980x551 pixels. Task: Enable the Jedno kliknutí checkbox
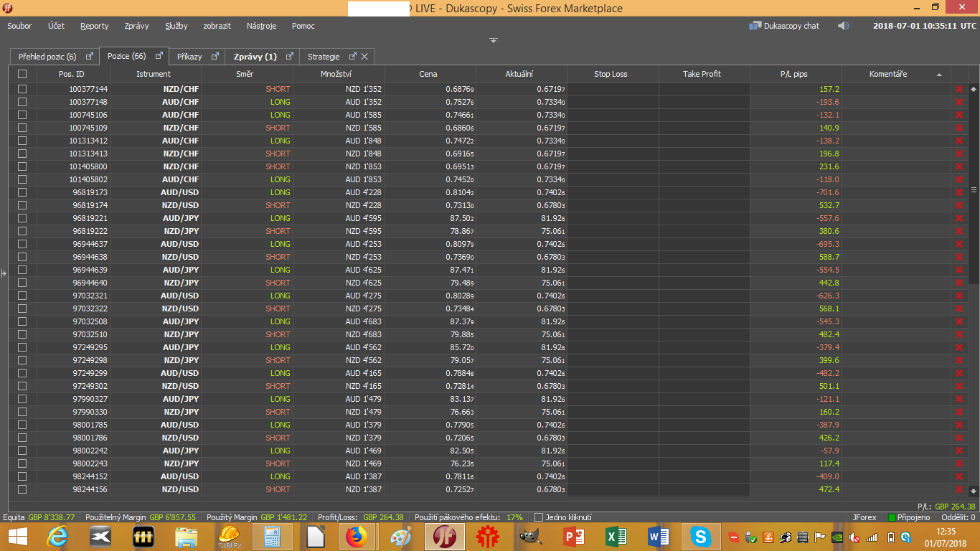coord(539,517)
